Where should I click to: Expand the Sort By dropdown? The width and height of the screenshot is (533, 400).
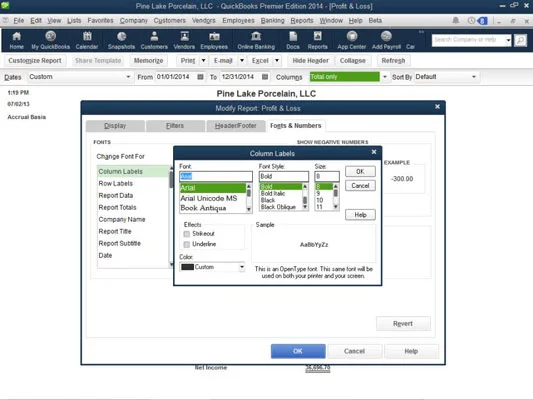[x=474, y=77]
